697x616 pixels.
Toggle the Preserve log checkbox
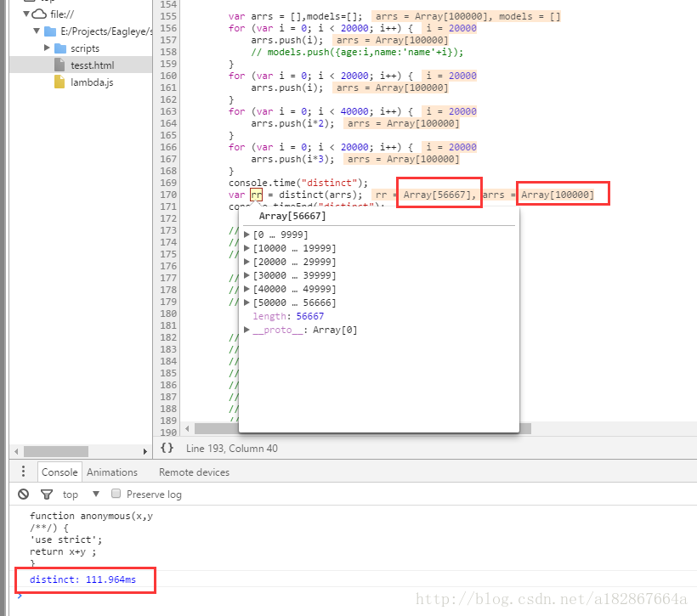(116, 494)
